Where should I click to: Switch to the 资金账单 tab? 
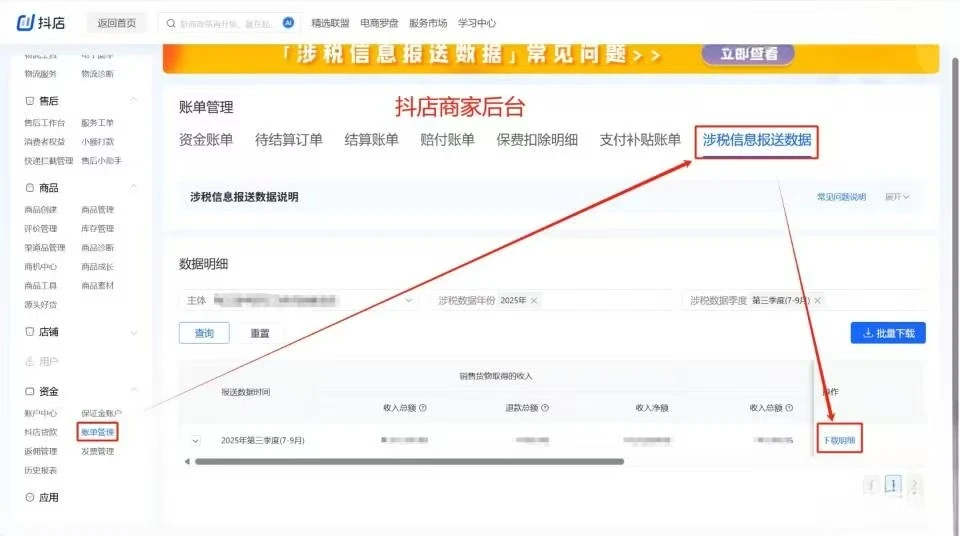click(x=205, y=140)
